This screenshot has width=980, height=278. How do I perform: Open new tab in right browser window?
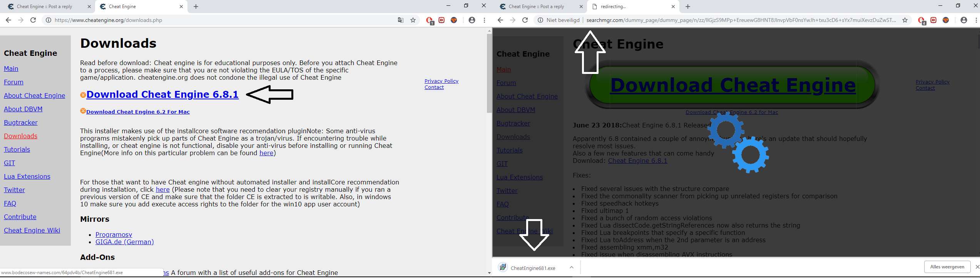pyautogui.click(x=688, y=7)
